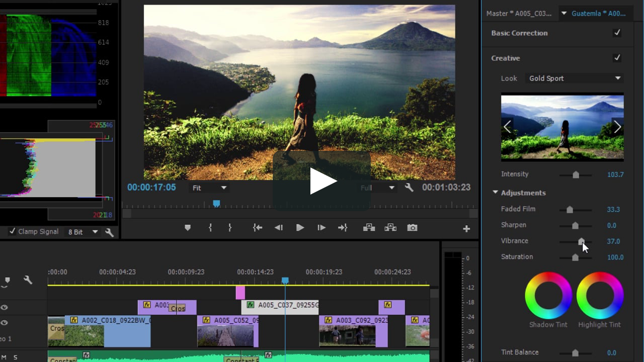Click the Sharpen slider handle
644x362 pixels.
[575, 226]
